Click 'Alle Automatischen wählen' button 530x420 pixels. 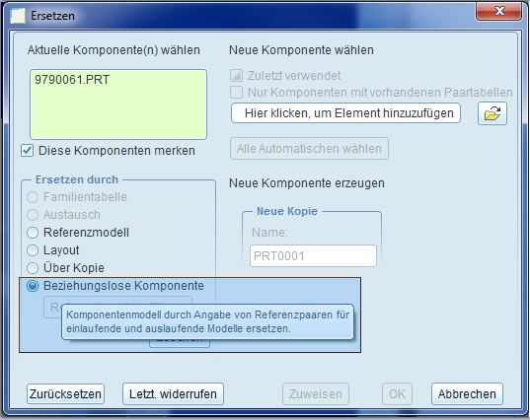coord(309,149)
